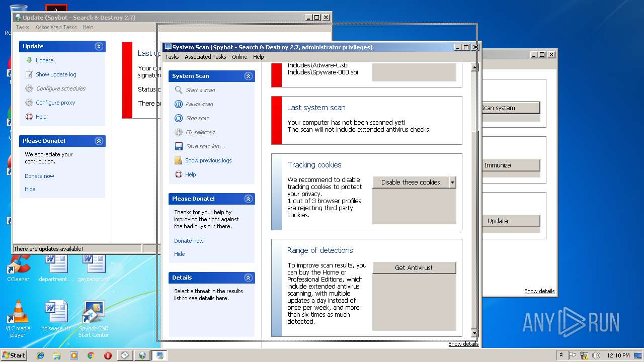Open Associated Tasks menu in the System Scan window
This screenshot has width=644, height=362.
pos(205,57)
